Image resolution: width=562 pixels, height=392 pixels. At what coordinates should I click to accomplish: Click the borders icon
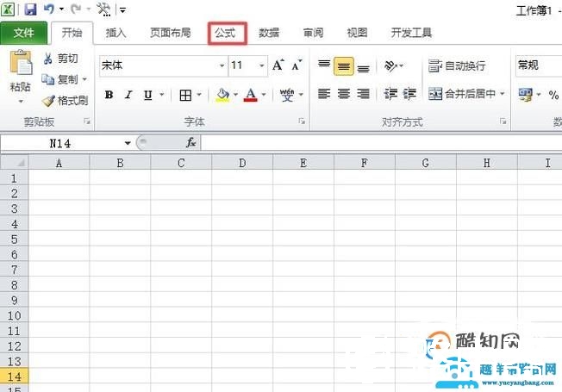coord(185,96)
